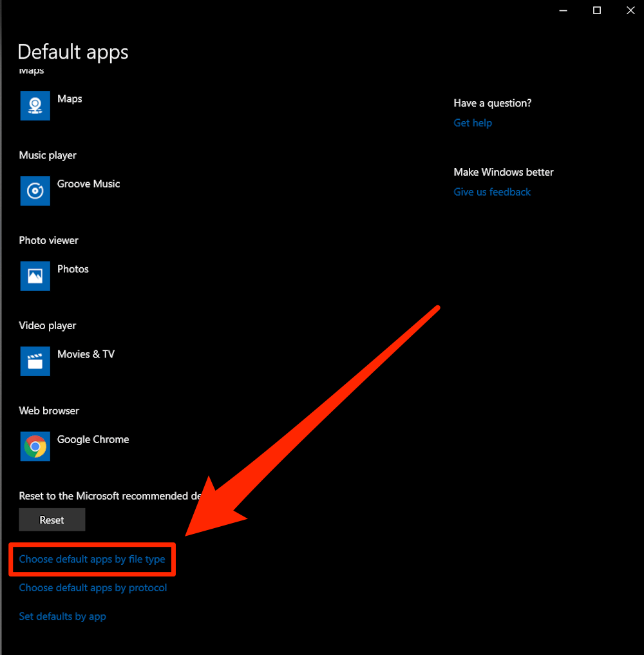Open Set defaults by app
The height and width of the screenshot is (655, 644).
click(x=62, y=616)
